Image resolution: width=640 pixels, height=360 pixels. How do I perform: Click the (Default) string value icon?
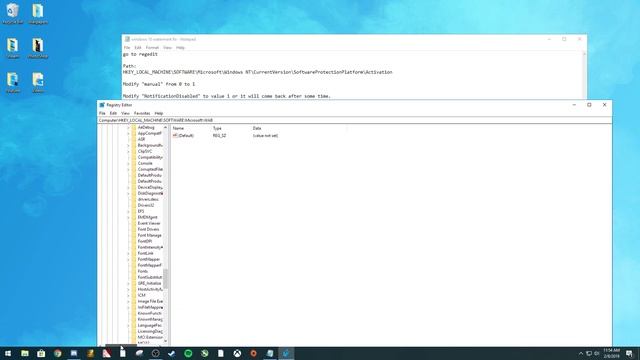tap(175, 136)
